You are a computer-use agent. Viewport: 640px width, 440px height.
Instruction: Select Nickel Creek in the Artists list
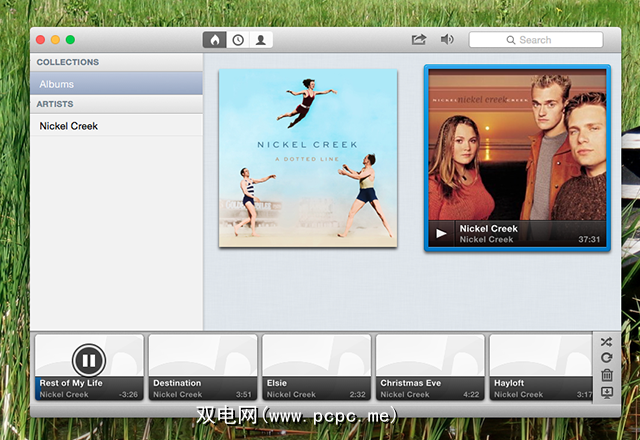coord(116,126)
